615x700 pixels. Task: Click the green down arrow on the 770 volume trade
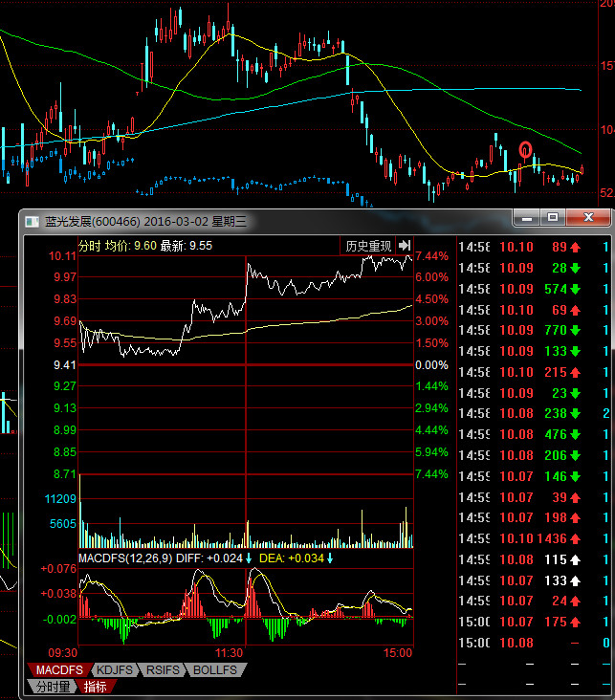(575, 330)
